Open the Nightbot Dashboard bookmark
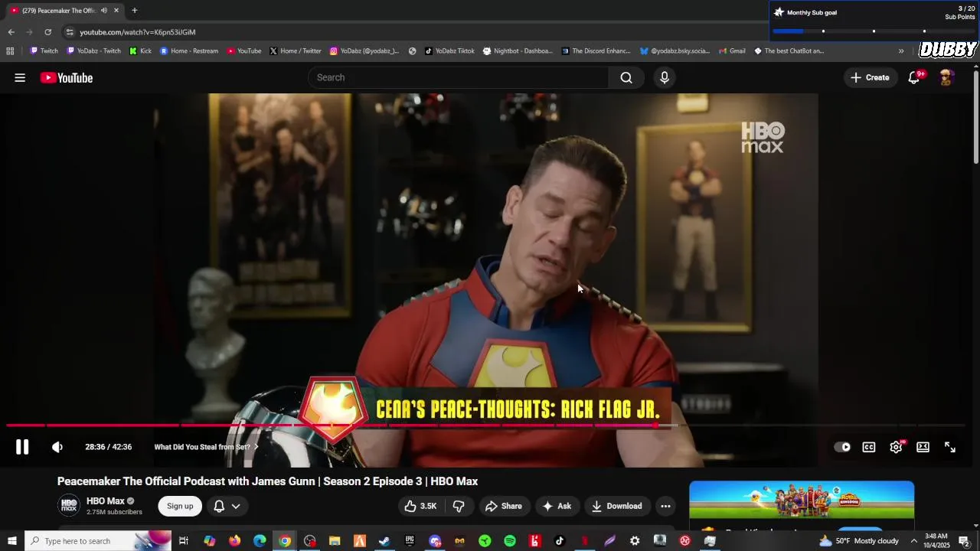 (518, 51)
